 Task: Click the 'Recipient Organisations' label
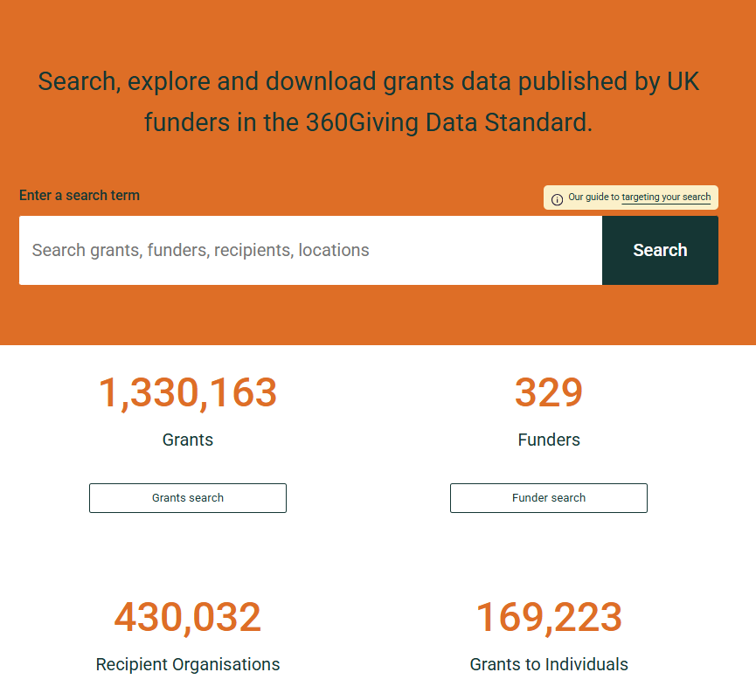[x=188, y=664]
